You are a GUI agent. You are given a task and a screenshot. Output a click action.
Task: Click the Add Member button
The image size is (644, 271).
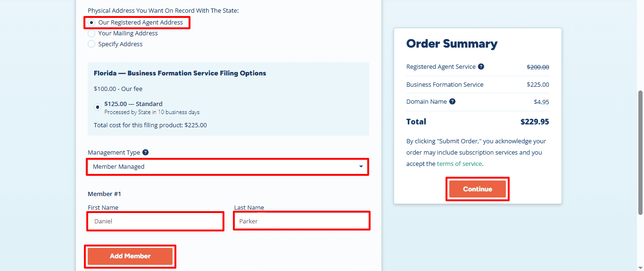click(130, 256)
